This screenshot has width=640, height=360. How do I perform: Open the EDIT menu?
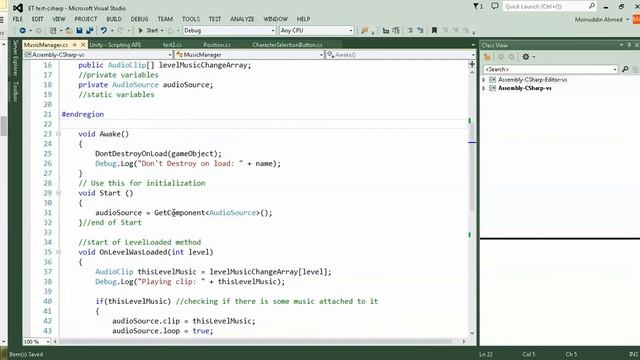click(37, 19)
